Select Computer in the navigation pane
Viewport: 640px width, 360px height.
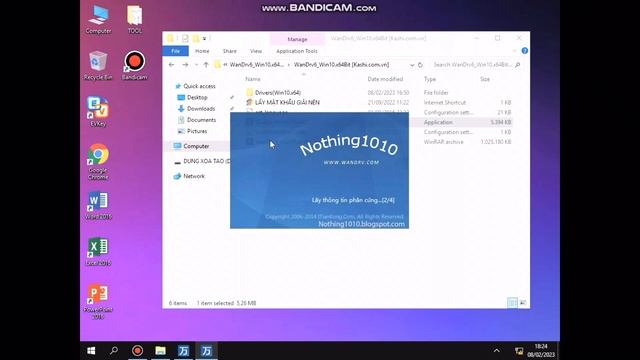tap(196, 146)
